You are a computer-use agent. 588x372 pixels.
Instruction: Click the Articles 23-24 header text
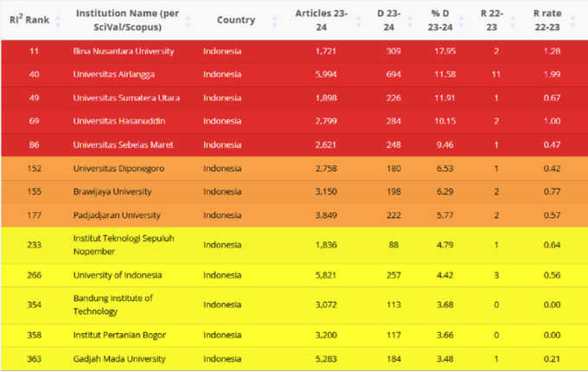click(x=322, y=20)
